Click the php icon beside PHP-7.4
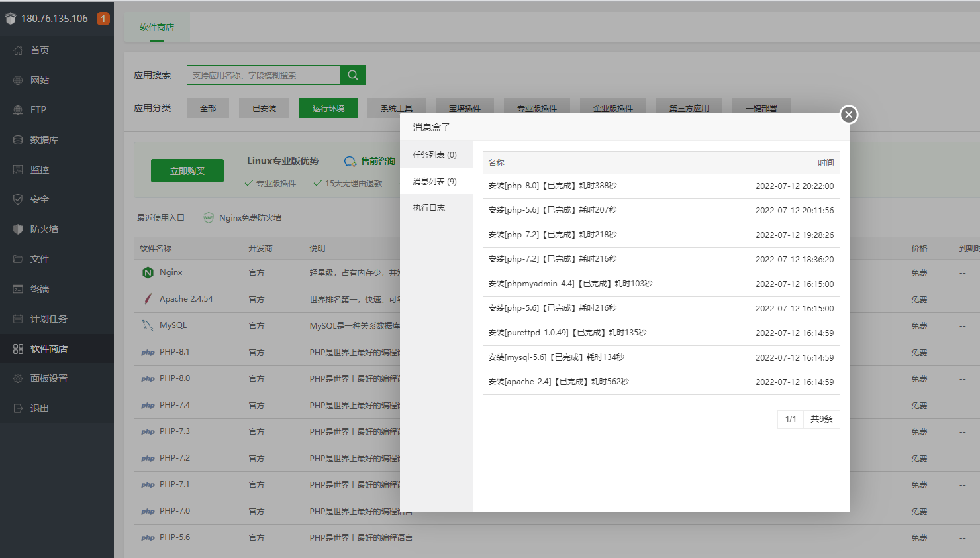 click(148, 406)
